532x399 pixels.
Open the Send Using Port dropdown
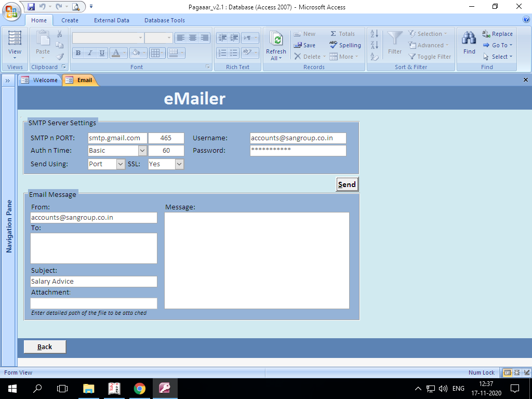pyautogui.click(x=121, y=164)
